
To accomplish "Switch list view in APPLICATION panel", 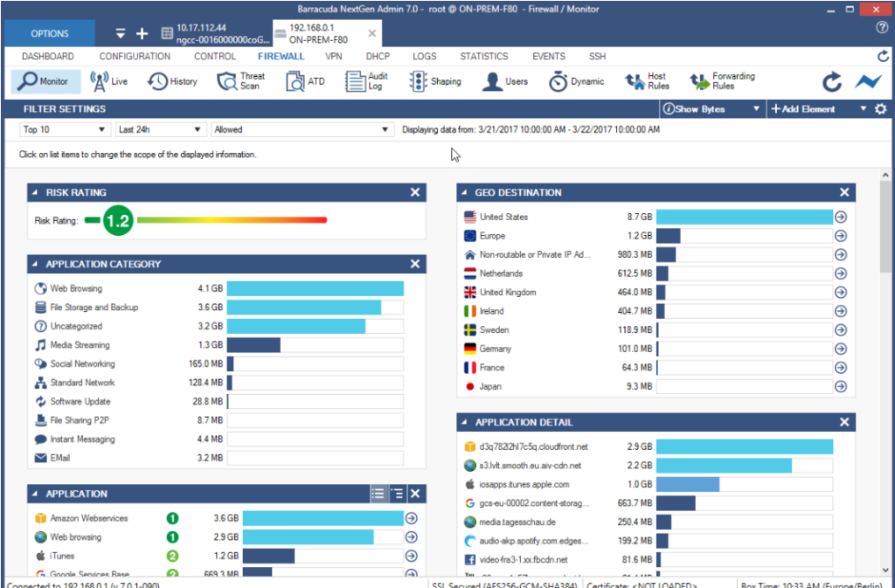I will (x=378, y=493).
